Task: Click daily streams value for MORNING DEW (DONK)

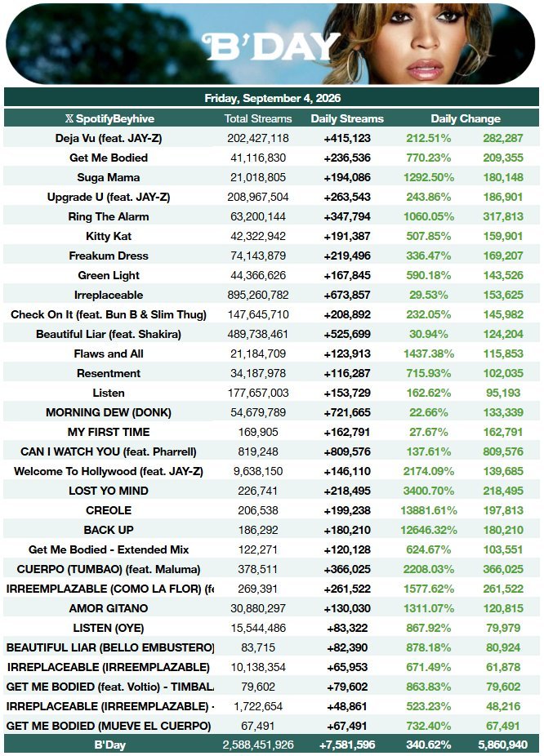Action: (347, 413)
